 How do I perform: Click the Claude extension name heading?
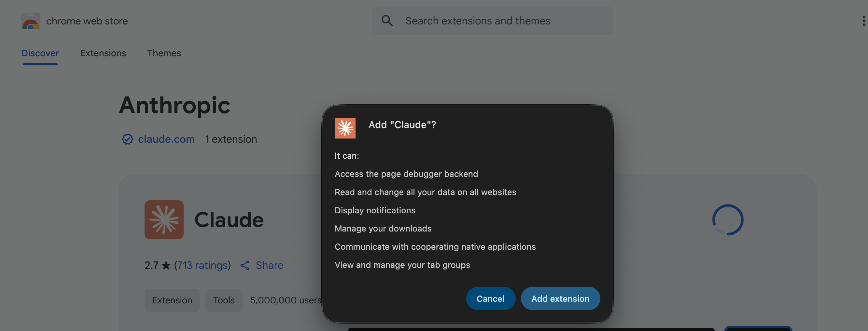tap(229, 220)
